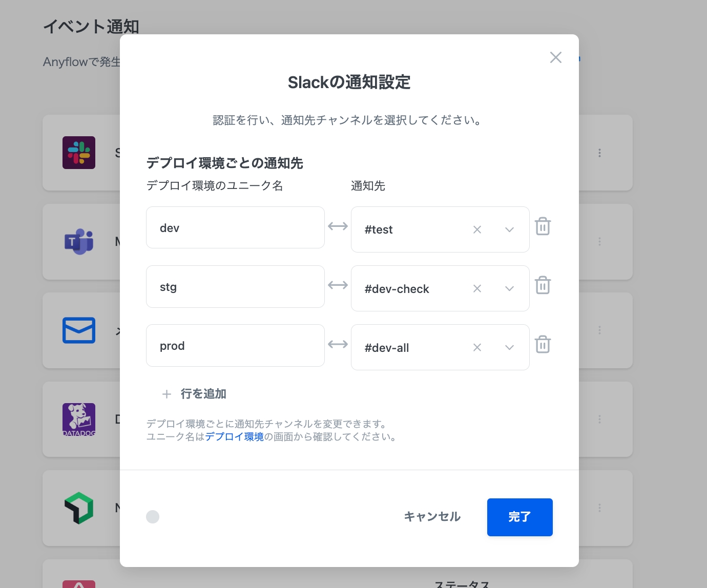707x588 pixels.
Task: Expand the #test channel dropdown
Action: point(509,229)
